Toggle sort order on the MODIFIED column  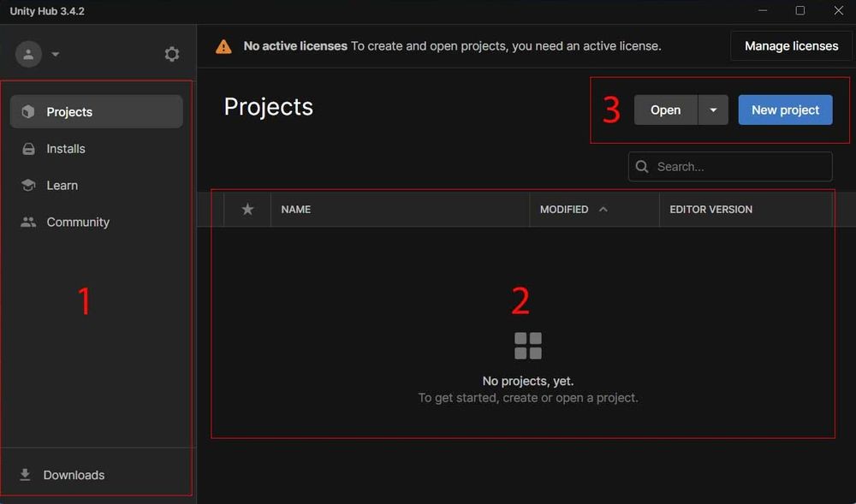pos(564,209)
